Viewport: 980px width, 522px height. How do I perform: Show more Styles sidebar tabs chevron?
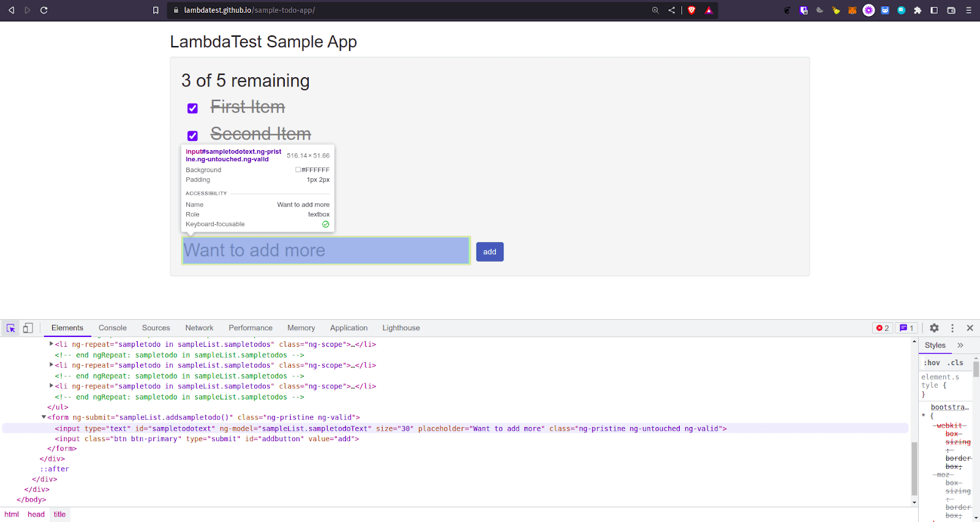[x=960, y=346]
